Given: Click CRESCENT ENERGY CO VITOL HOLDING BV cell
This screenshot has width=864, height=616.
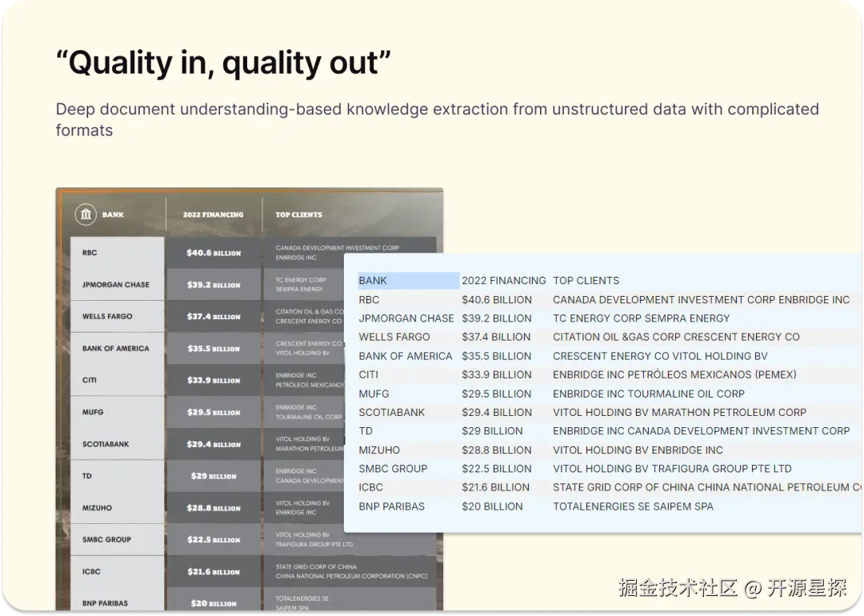Looking at the screenshot, I should 660,357.
